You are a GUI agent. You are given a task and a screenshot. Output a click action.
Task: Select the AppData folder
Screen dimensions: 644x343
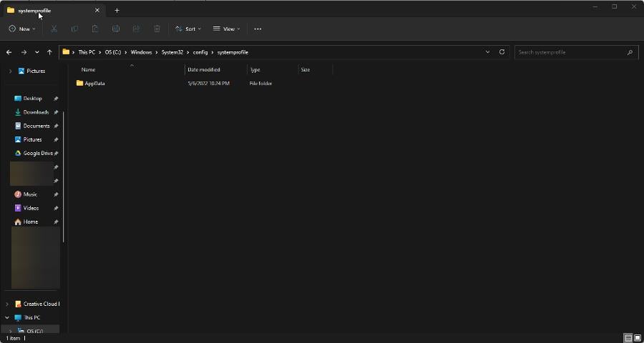(94, 84)
